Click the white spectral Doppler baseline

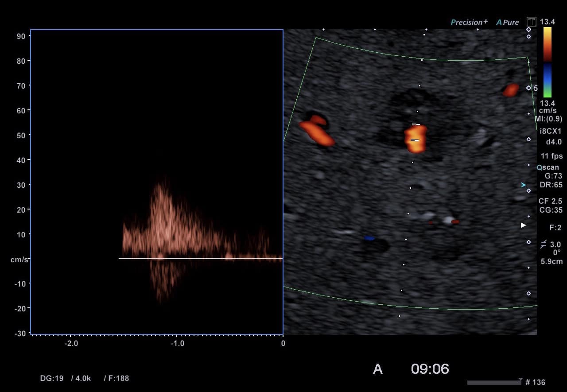(200, 258)
